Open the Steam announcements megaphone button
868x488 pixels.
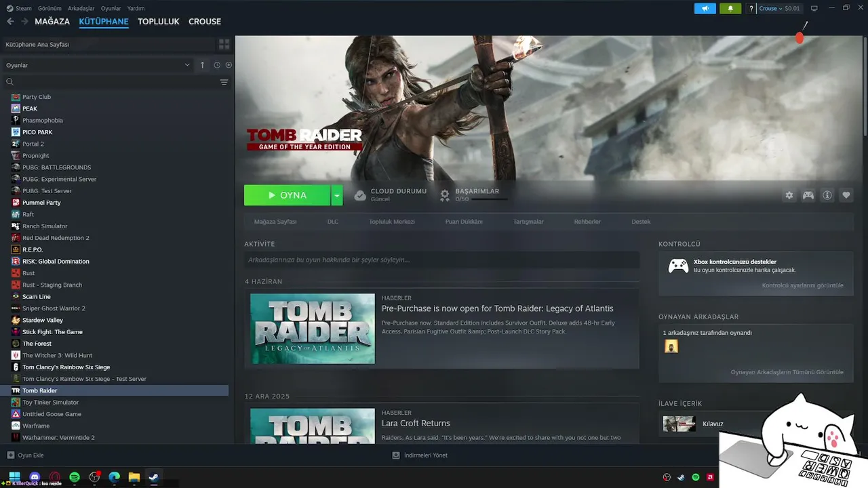(705, 8)
